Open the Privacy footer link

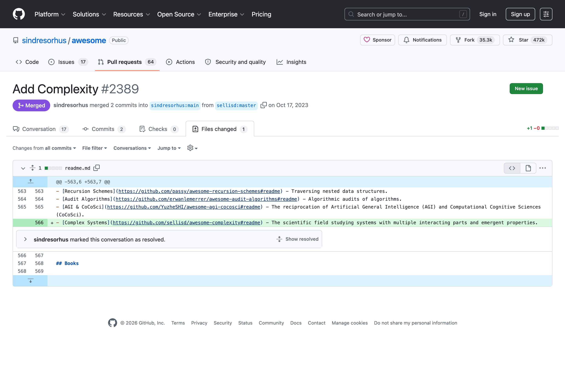(x=199, y=323)
